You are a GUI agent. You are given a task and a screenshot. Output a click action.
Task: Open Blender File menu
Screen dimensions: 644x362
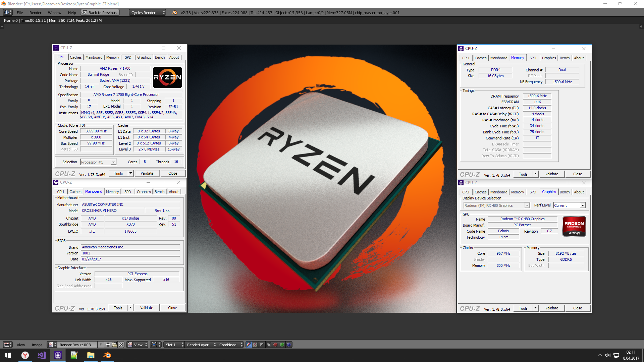tap(20, 13)
